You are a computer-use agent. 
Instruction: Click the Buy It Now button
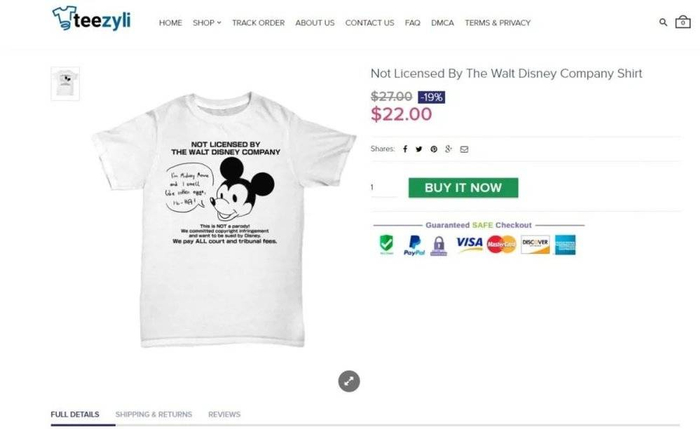click(x=463, y=187)
